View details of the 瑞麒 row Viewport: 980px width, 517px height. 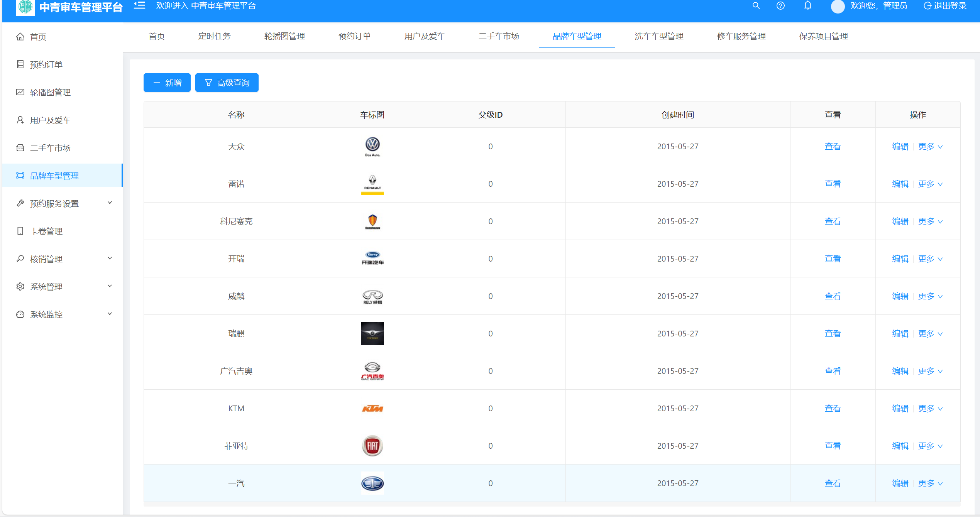[833, 334]
